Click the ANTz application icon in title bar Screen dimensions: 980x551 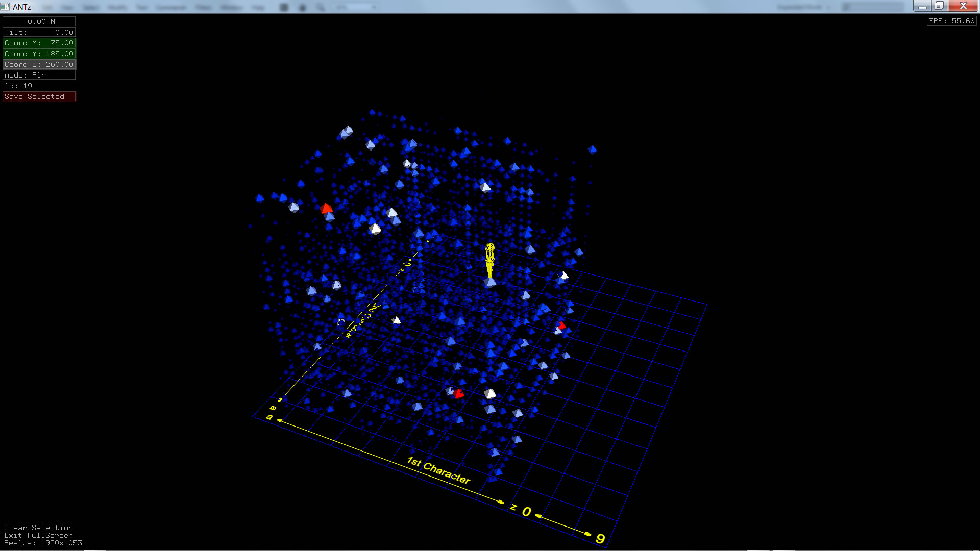coord(5,7)
